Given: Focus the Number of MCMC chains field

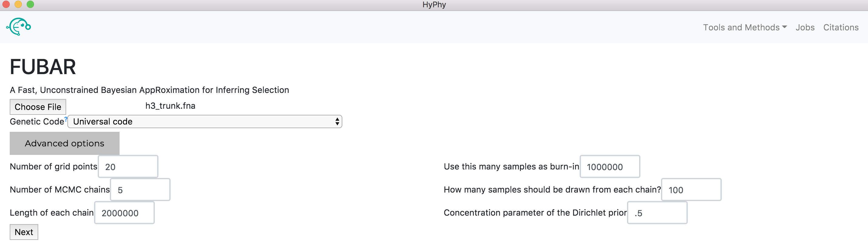Looking at the screenshot, I should pos(140,190).
